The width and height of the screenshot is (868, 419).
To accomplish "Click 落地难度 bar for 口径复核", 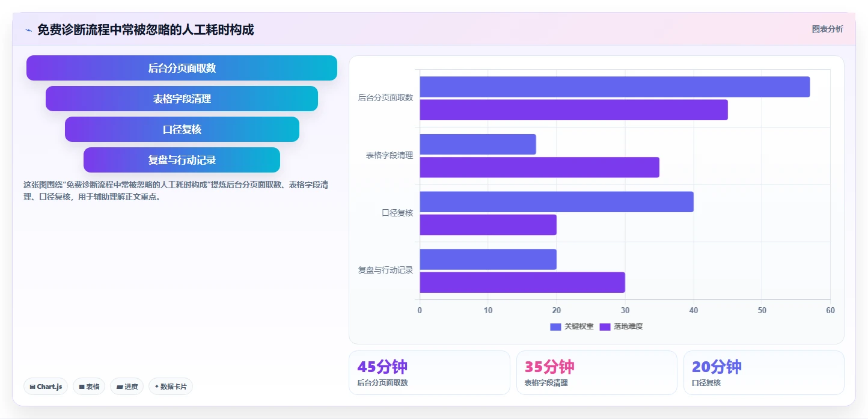I will (488, 225).
